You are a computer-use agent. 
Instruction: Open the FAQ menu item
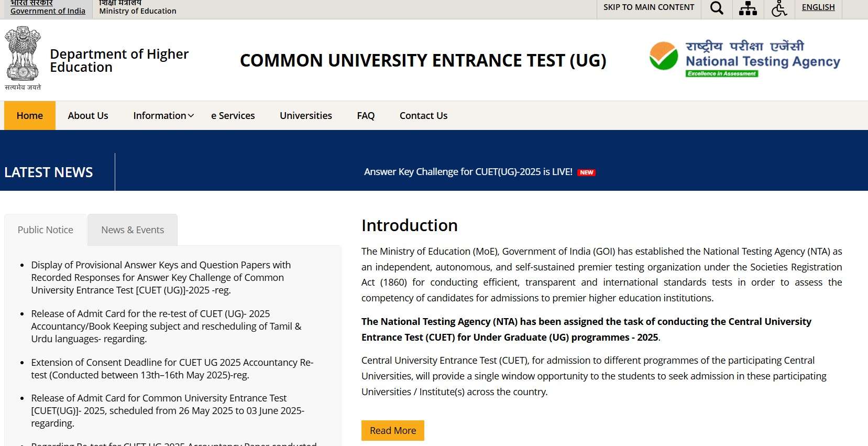click(366, 115)
